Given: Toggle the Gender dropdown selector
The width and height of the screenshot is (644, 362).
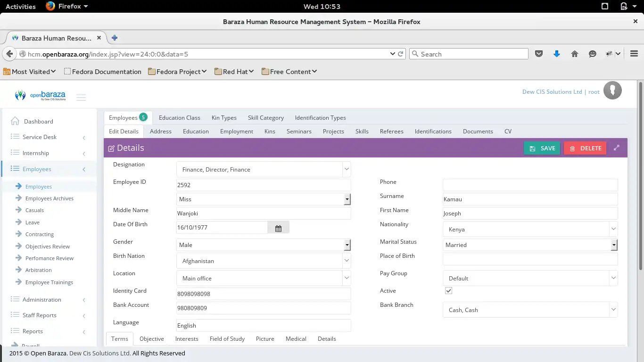Looking at the screenshot, I should [347, 245].
